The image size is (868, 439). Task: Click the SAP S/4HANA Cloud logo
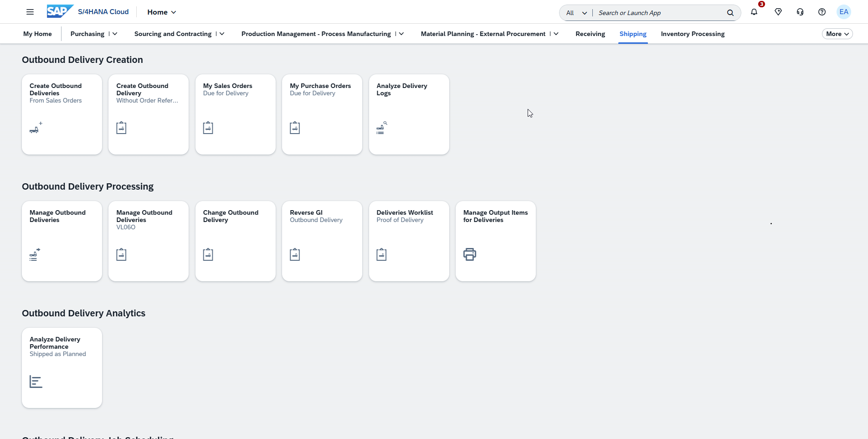pos(59,11)
